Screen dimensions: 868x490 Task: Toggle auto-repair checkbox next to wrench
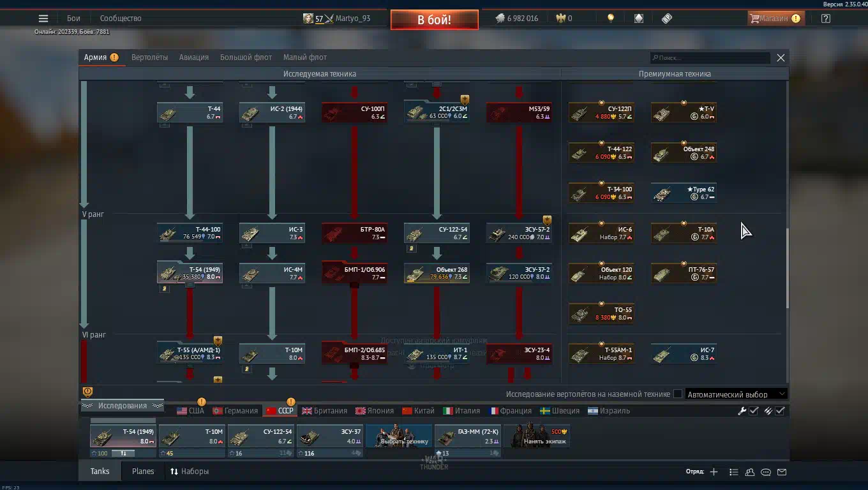coord(754,411)
